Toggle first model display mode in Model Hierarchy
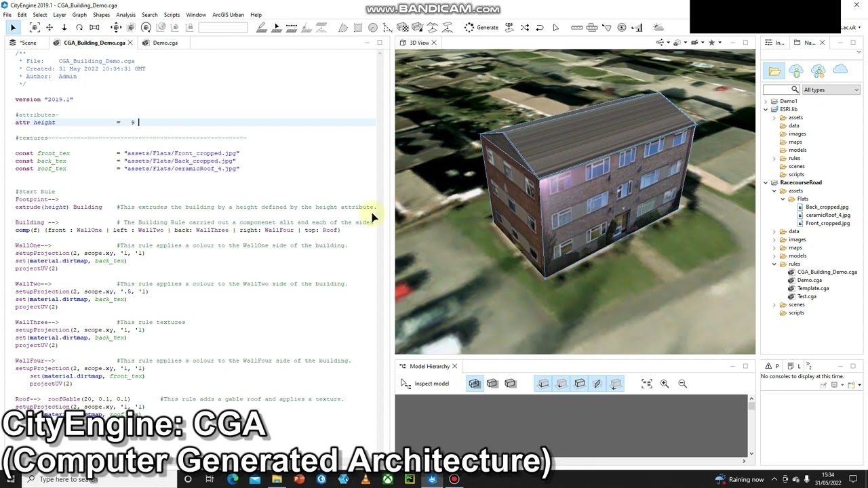The image size is (868, 488). (x=474, y=384)
